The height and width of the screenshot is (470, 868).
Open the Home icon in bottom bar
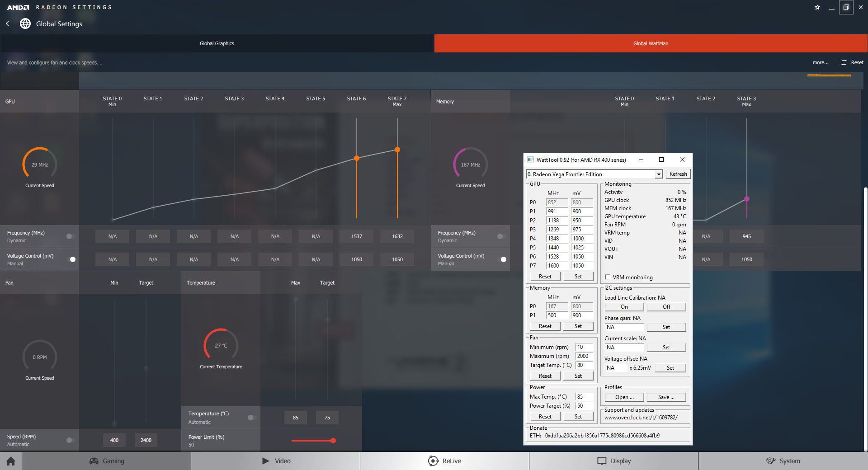[11, 461]
